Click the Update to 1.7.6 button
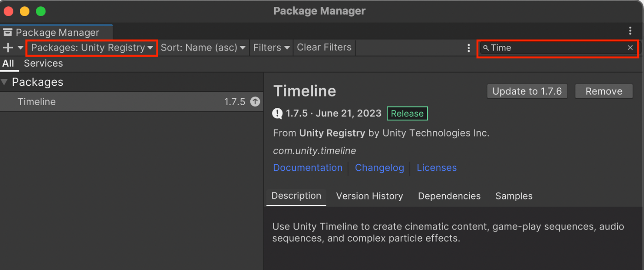The width and height of the screenshot is (644, 270). 527,91
